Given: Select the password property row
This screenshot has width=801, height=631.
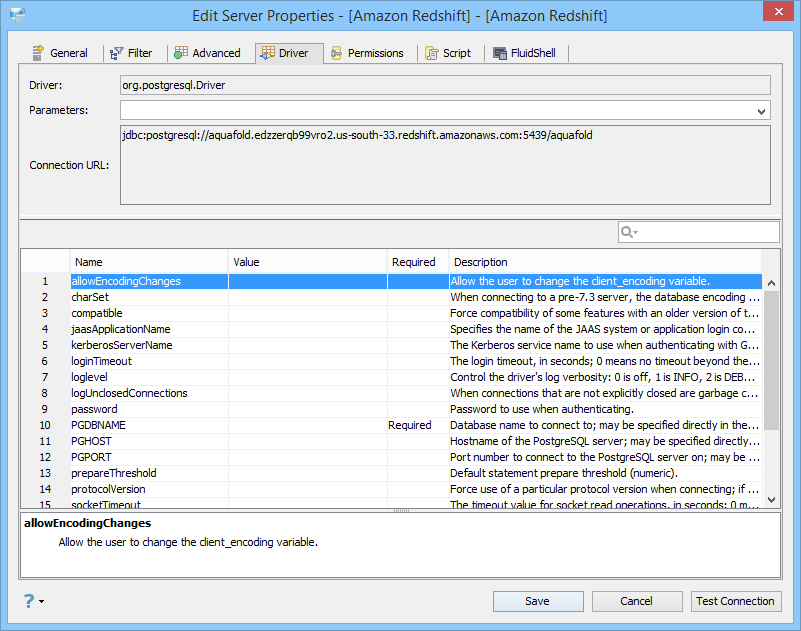Looking at the screenshot, I should pos(391,409).
